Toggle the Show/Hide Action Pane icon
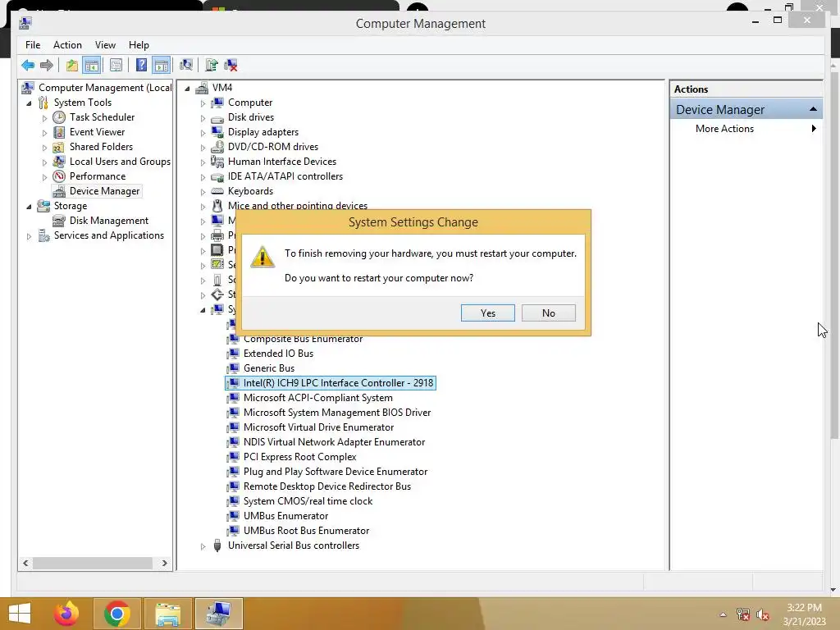This screenshot has height=630, width=840. [162, 66]
